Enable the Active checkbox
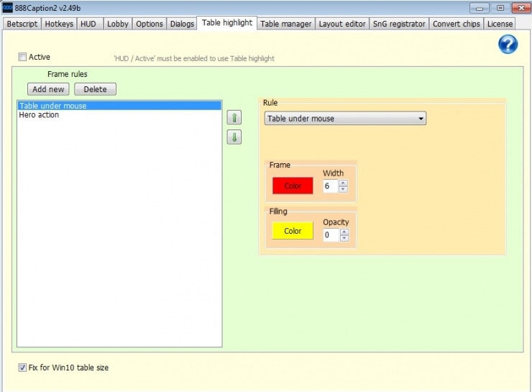The image size is (532, 392). [x=22, y=57]
